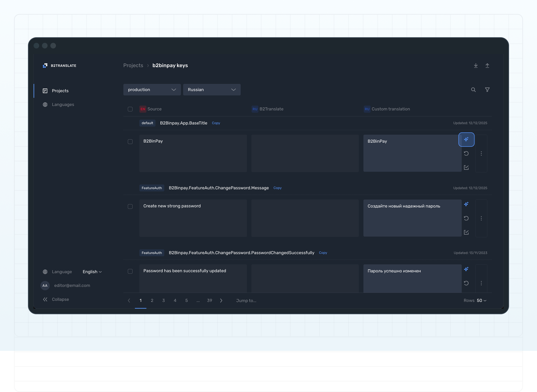Open the production environment dropdown
This screenshot has width=537, height=392.
pos(152,90)
